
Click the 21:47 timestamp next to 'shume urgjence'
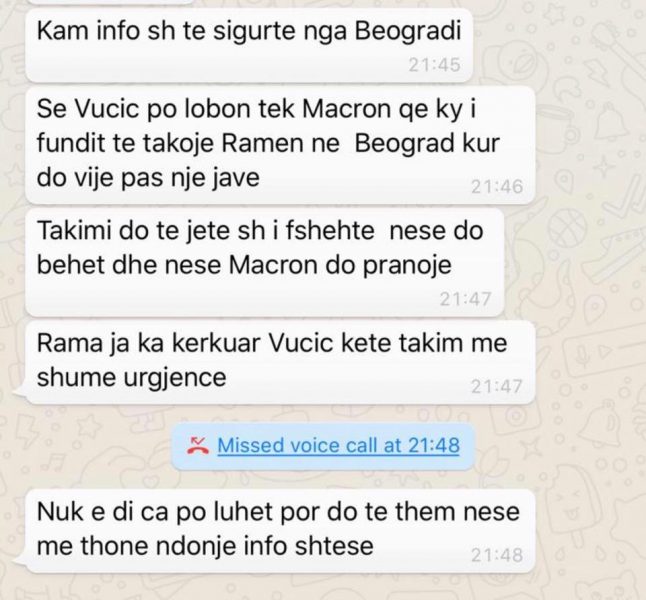pyautogui.click(x=497, y=387)
